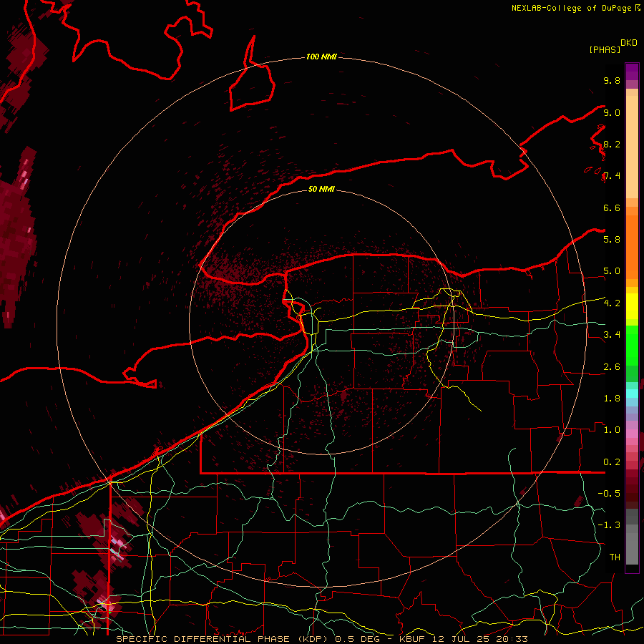Image resolution: width=644 pixels, height=644 pixels.
Task: Click the [PHAS] units label
Action: coord(604,49)
